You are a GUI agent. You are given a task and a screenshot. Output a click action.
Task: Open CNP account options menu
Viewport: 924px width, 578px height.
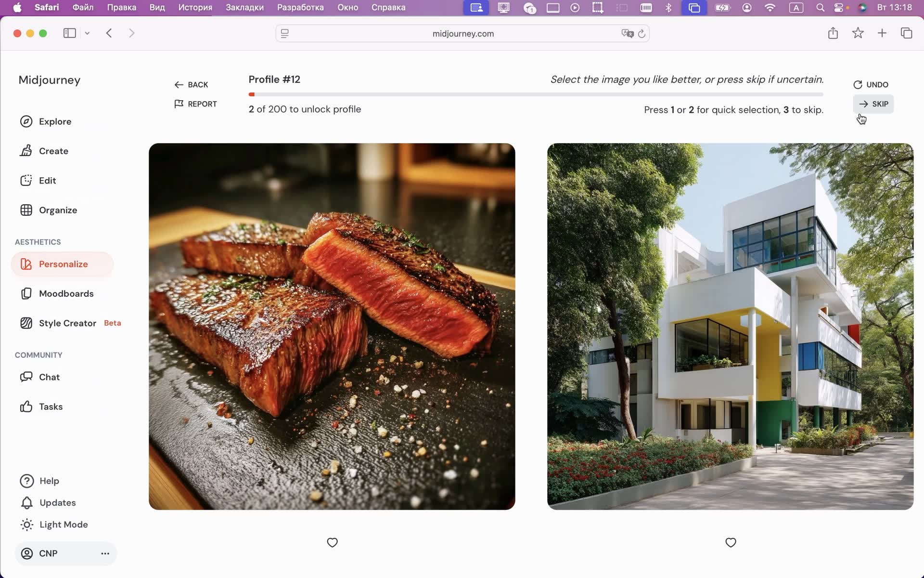pos(105,553)
